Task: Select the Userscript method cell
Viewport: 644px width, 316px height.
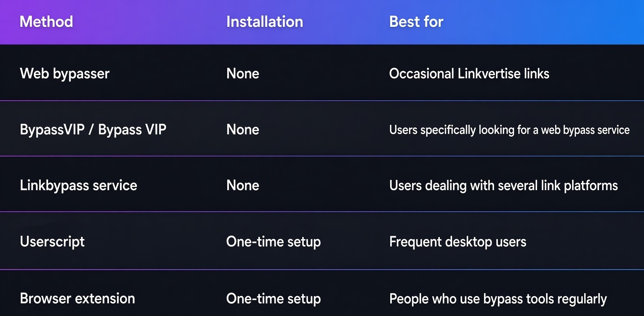Action: point(52,242)
